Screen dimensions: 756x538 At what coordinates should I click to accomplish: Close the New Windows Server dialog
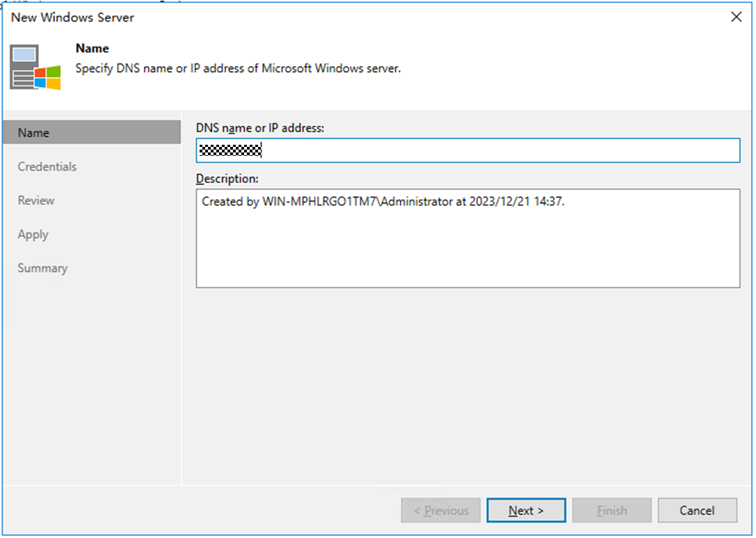coord(736,17)
